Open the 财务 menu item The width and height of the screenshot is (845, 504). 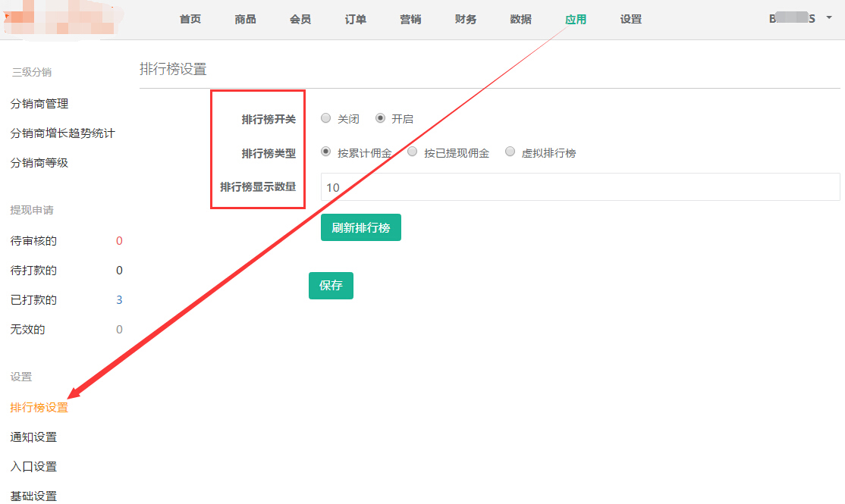pos(466,20)
